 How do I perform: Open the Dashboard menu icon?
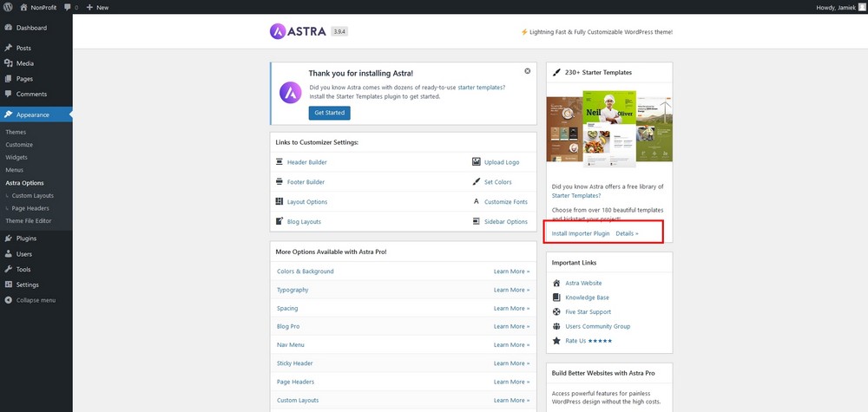click(x=9, y=28)
